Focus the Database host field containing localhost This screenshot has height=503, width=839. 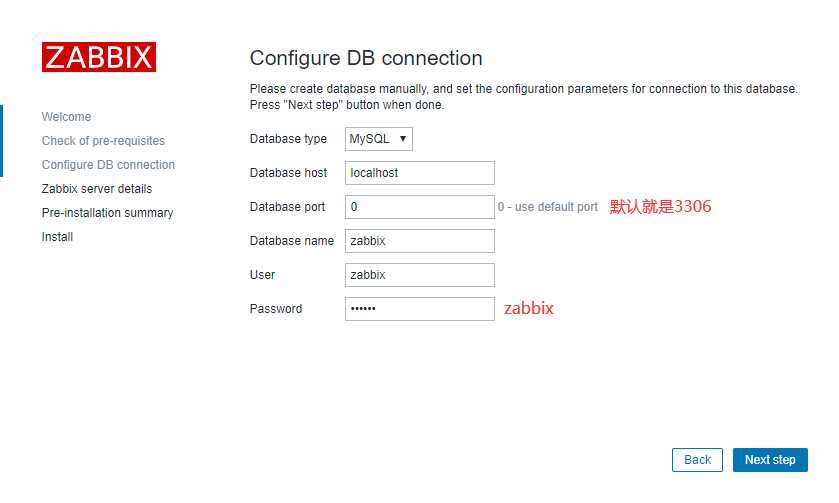(x=420, y=173)
